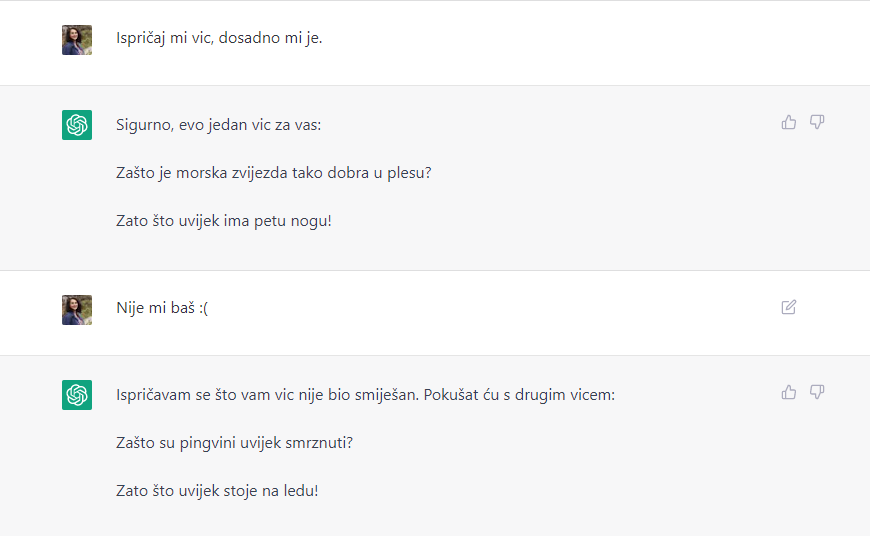This screenshot has height=536, width=870.
Task: Click the user message "Nije mi baš :("
Action: point(162,308)
